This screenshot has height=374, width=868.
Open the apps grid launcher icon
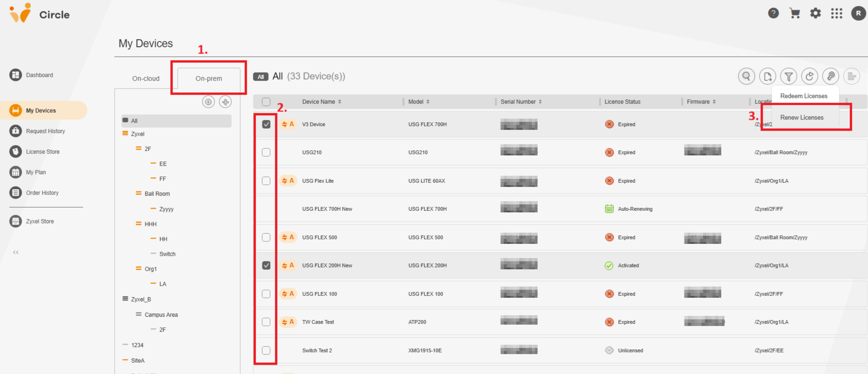pyautogui.click(x=836, y=13)
